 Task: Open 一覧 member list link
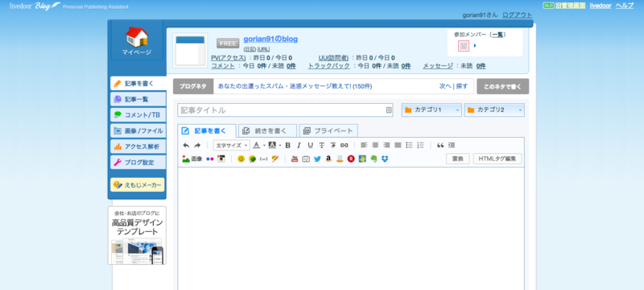[x=497, y=35]
